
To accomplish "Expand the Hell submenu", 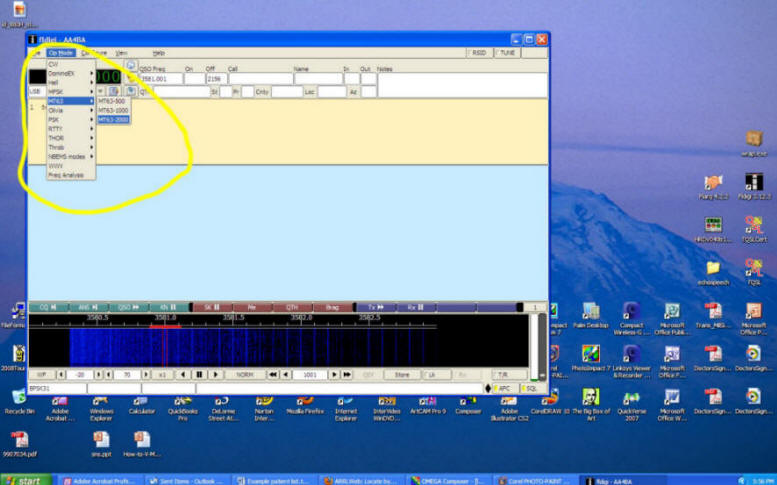I will pyautogui.click(x=71, y=83).
